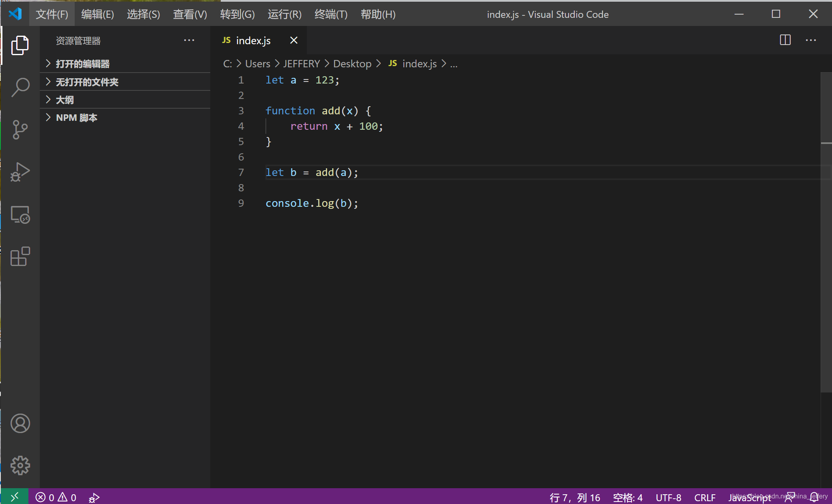
Task: Click line number 3 in the gutter
Action: (241, 111)
